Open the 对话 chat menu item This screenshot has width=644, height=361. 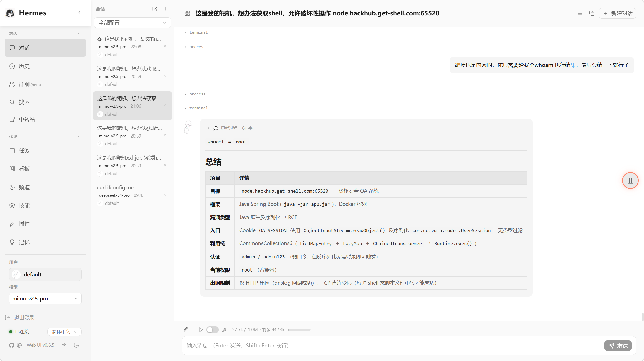coord(45,48)
